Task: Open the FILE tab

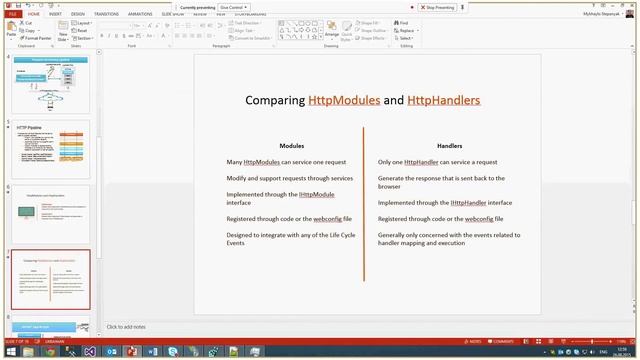Action: tap(13, 14)
